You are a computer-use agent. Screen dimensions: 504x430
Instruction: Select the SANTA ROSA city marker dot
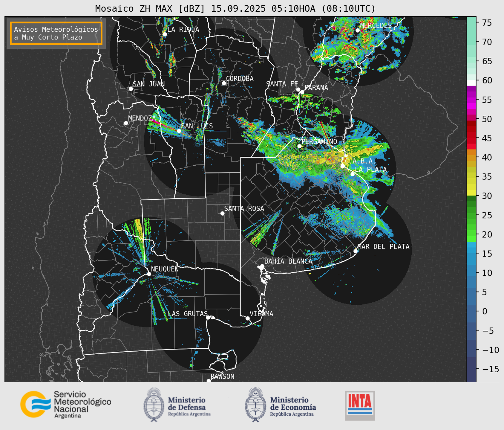click(222, 213)
